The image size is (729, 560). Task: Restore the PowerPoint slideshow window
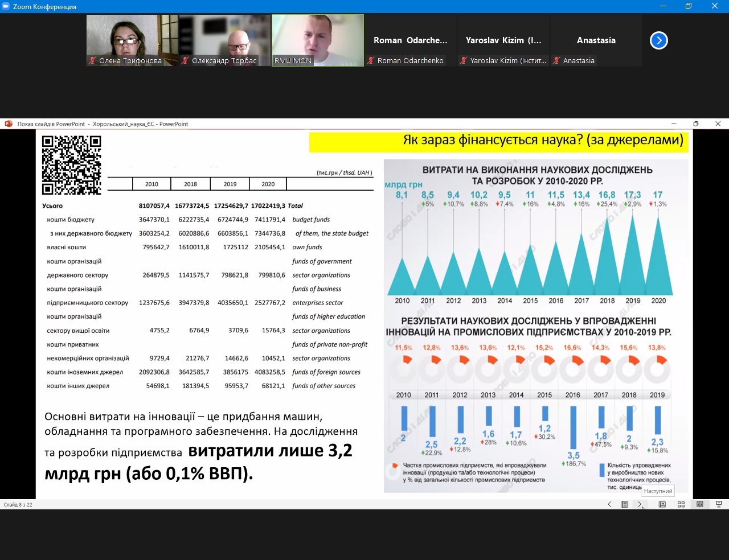(x=696, y=124)
